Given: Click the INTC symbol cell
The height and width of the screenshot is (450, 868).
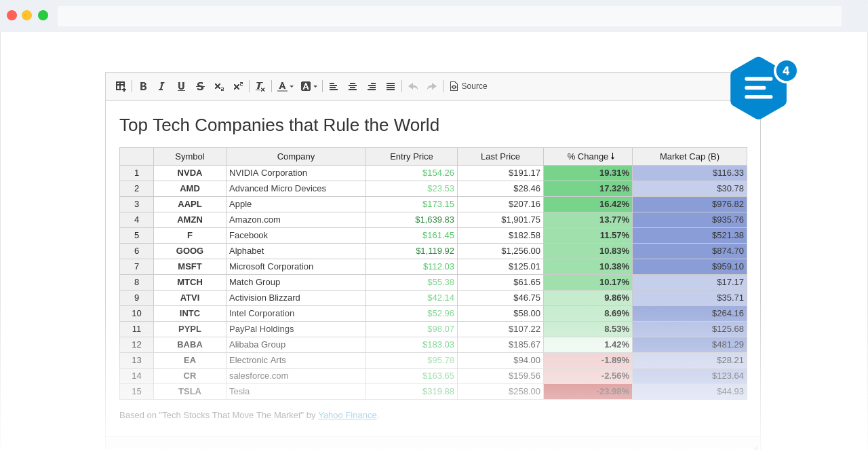Looking at the screenshot, I should coord(190,314).
